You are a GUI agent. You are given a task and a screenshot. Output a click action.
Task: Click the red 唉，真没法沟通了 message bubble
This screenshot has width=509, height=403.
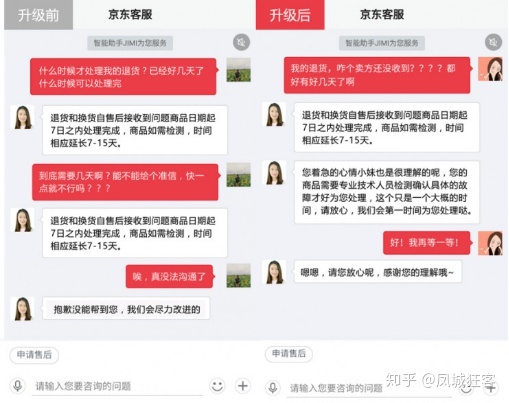click(169, 276)
